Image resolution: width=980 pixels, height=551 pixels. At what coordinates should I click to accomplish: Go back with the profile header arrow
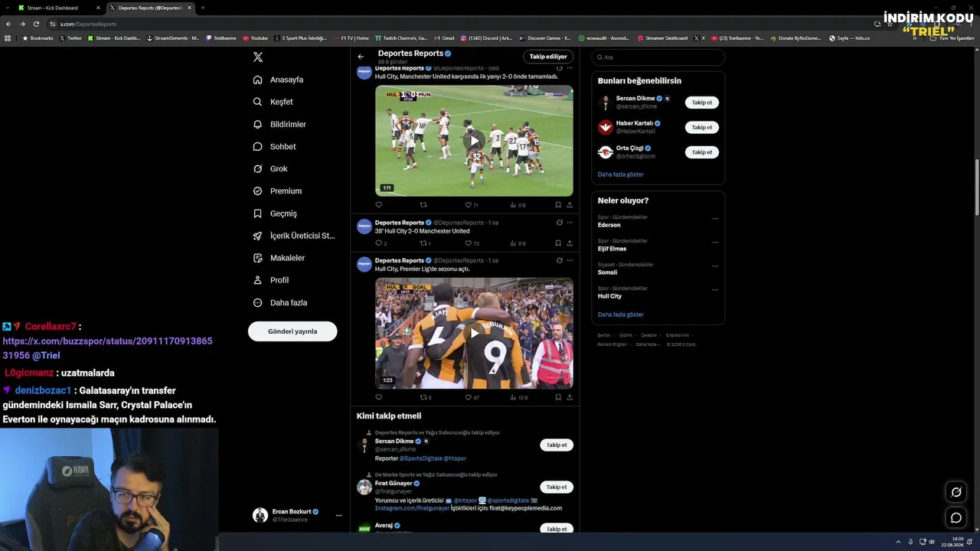point(361,57)
